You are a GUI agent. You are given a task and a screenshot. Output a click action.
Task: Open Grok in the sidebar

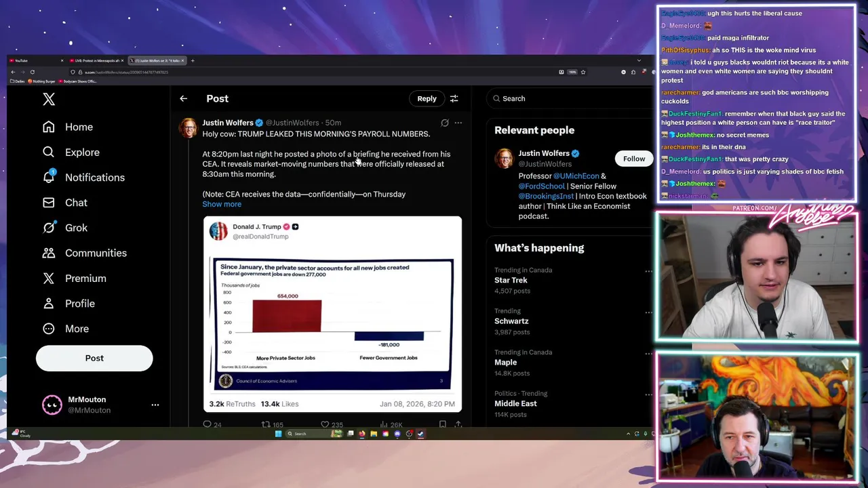tap(65, 228)
